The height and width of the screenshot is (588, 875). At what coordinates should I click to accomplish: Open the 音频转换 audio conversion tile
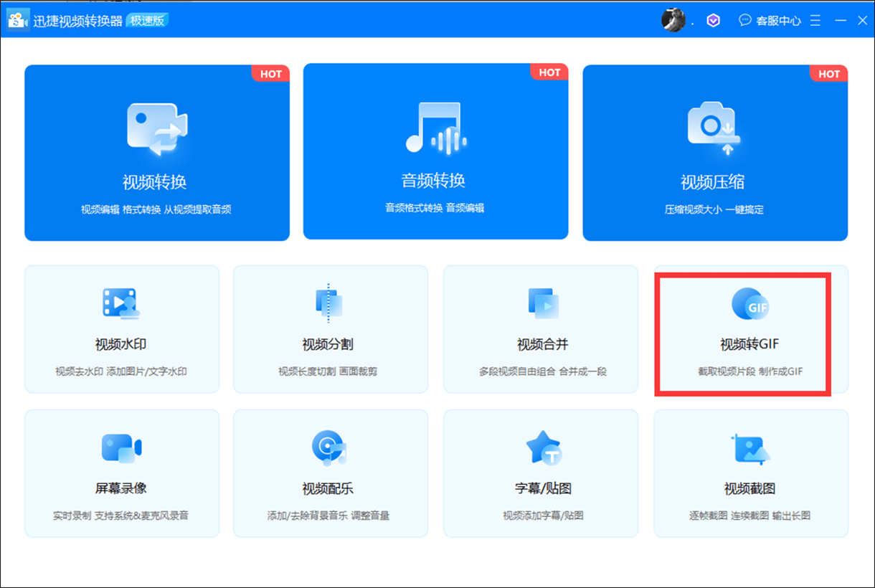coord(435,151)
